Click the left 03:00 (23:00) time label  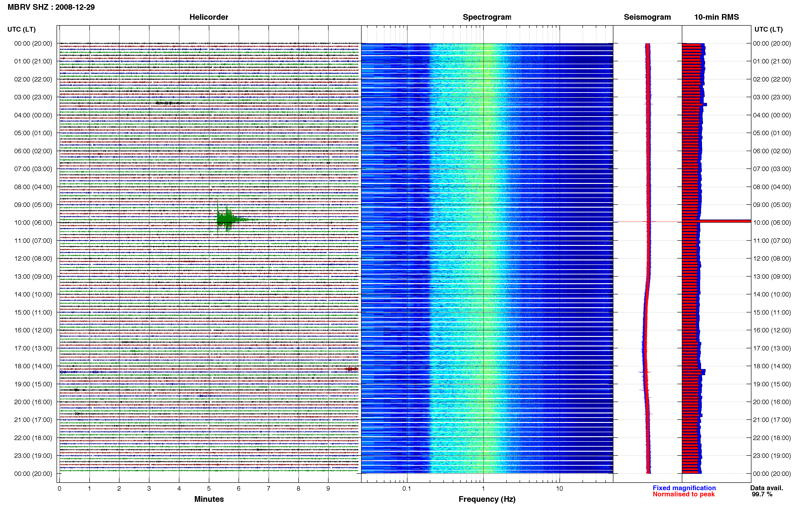33,97
